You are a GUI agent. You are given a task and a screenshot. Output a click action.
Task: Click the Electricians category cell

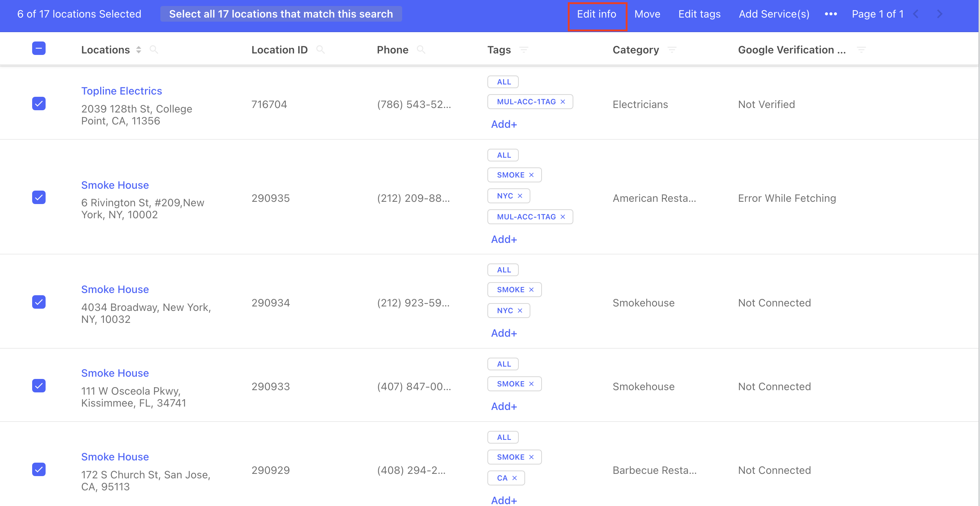(x=640, y=104)
